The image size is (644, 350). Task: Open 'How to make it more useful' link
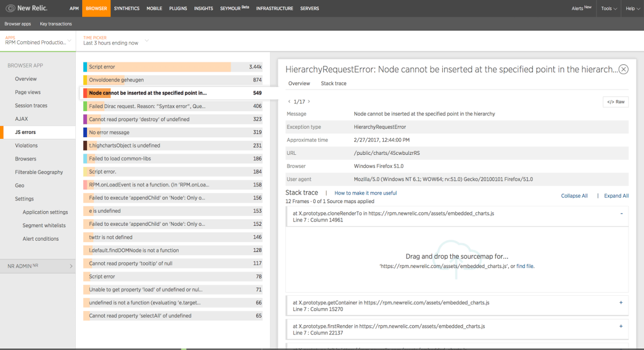point(365,193)
